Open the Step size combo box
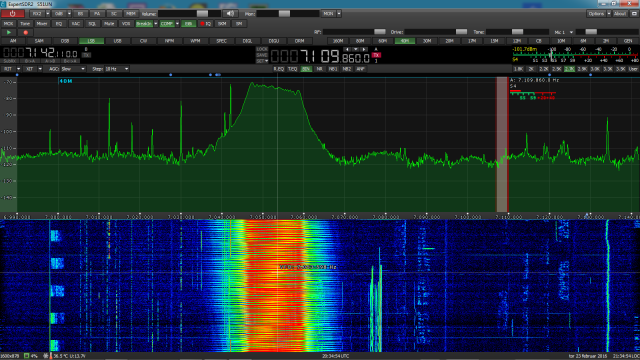This screenshot has height=360, width=640. (x=117, y=69)
